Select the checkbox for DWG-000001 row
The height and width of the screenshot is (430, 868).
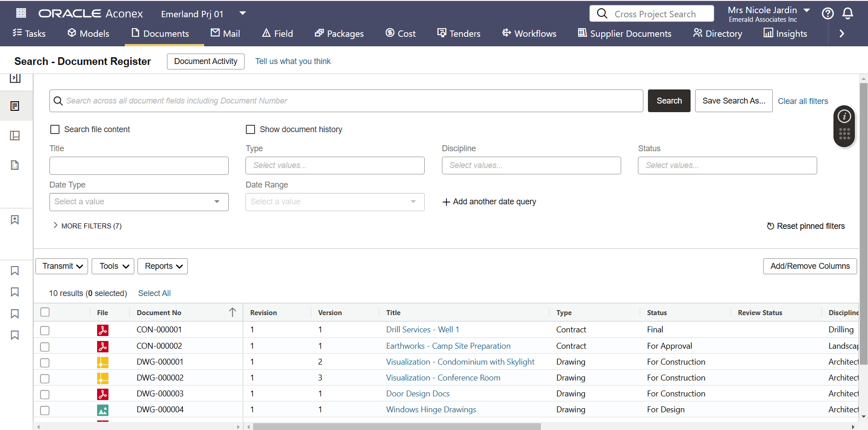[x=44, y=362]
